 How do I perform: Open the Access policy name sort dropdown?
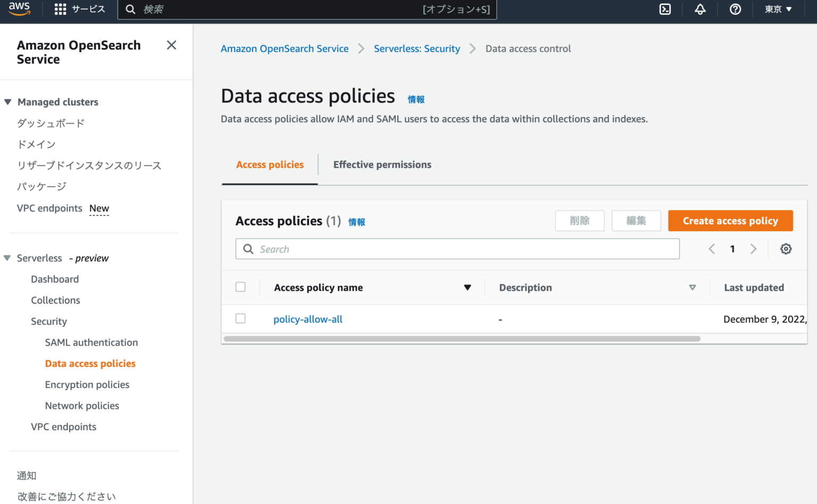[468, 287]
